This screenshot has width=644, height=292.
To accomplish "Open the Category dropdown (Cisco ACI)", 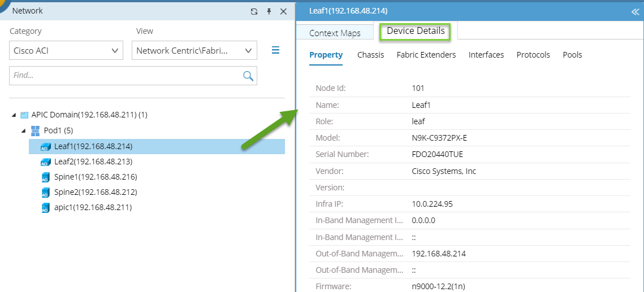I will (66, 51).
